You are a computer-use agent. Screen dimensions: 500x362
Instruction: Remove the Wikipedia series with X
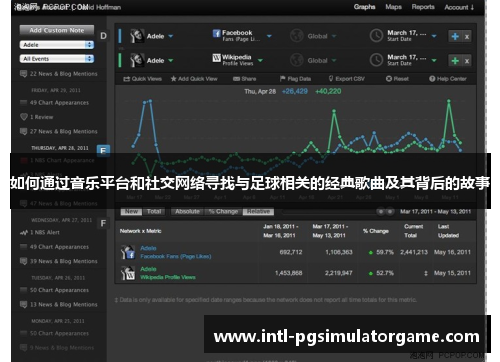[x=467, y=61]
